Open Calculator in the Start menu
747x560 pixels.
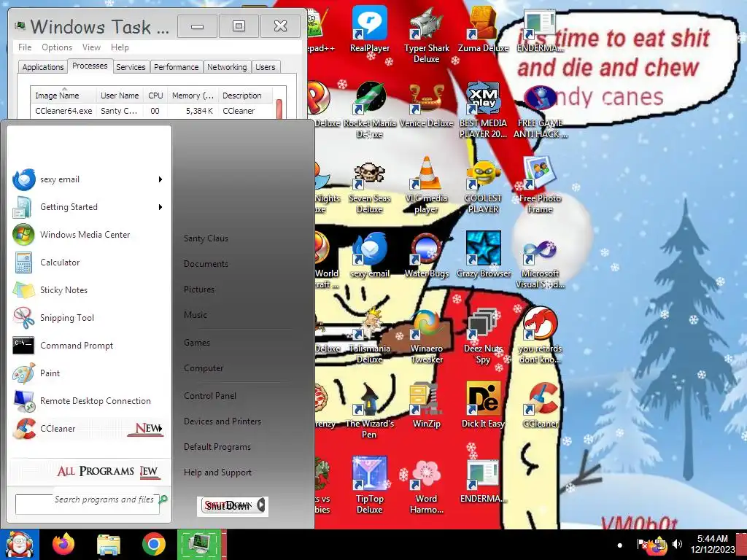(x=88, y=262)
